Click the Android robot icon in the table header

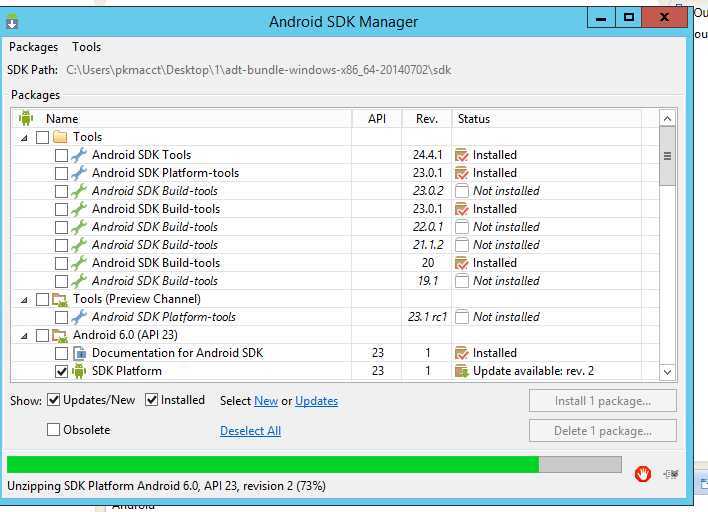click(26, 118)
